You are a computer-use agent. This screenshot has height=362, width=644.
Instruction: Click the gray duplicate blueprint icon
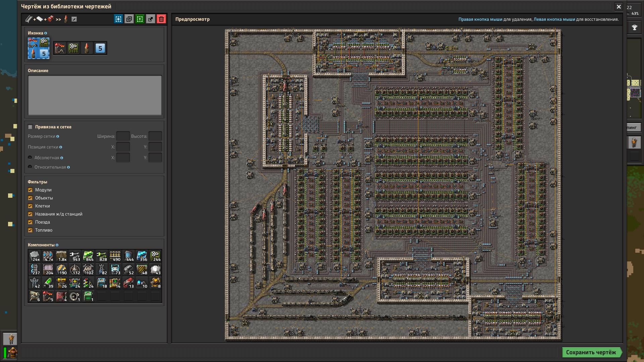click(x=129, y=19)
